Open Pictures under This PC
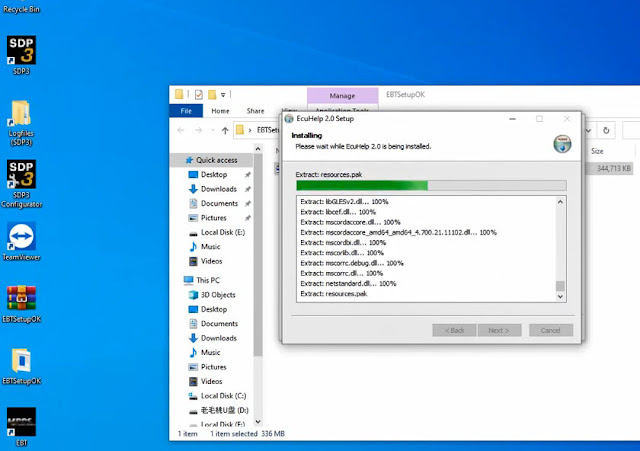 (x=213, y=367)
